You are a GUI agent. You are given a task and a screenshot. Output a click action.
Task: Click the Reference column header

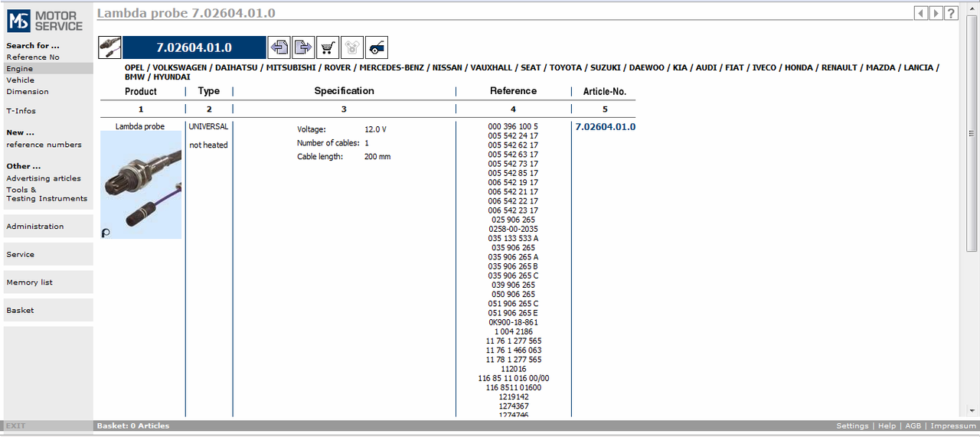[x=513, y=91]
